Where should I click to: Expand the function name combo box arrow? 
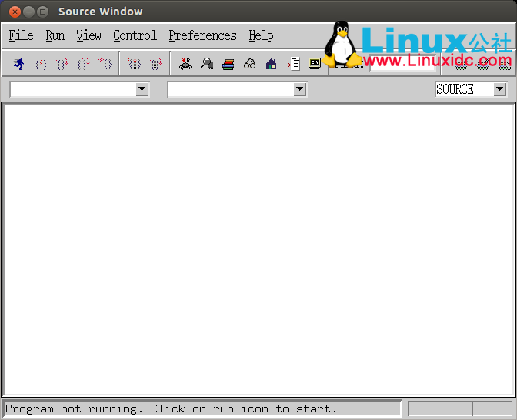pos(300,89)
